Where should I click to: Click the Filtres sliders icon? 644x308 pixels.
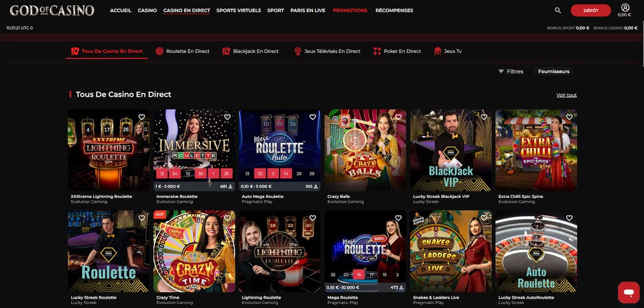501,71
